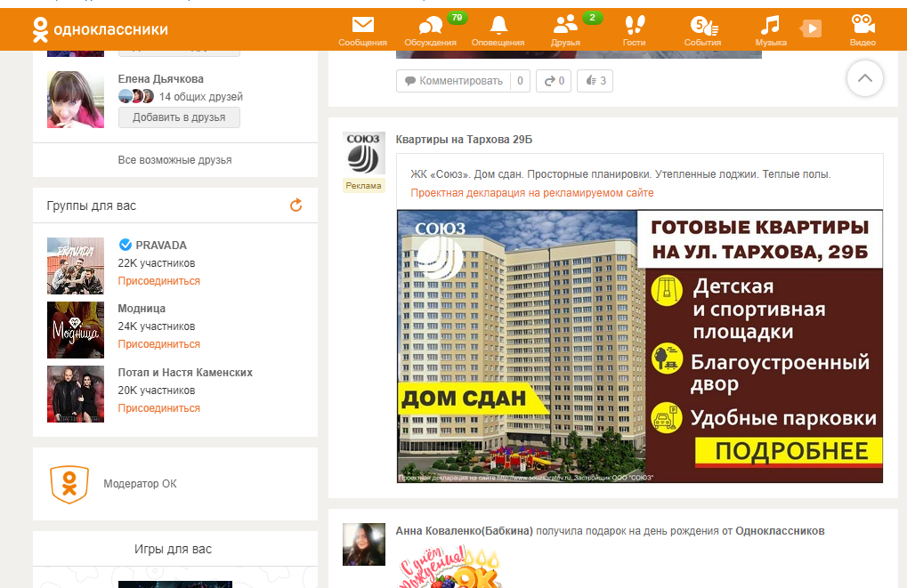Open Все возможные друзья link
Screen dimensions: 907x588
click(x=174, y=160)
